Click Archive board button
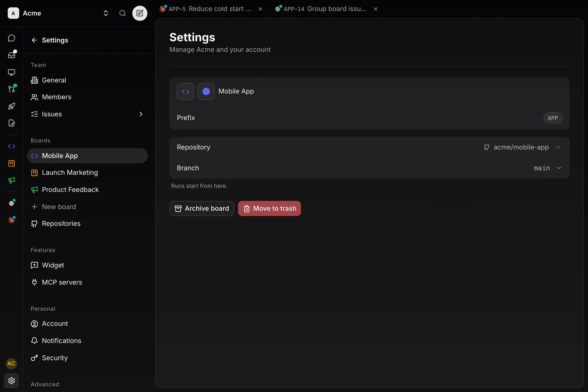The image size is (588, 392). coord(202,208)
